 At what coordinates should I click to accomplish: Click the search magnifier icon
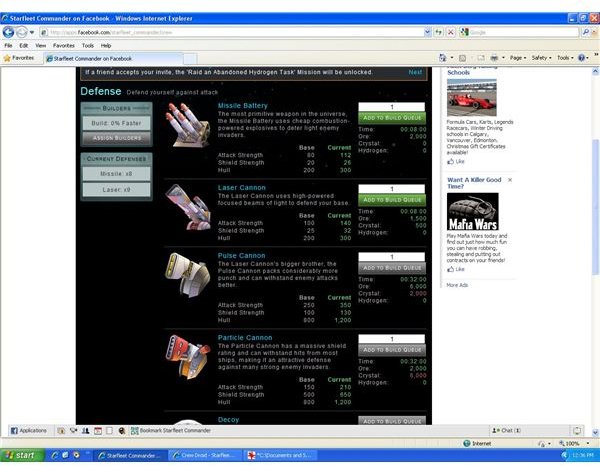(x=585, y=33)
